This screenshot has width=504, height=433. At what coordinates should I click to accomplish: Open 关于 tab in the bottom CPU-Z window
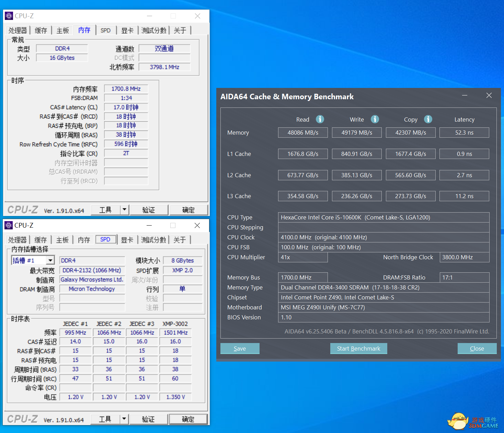coord(180,240)
